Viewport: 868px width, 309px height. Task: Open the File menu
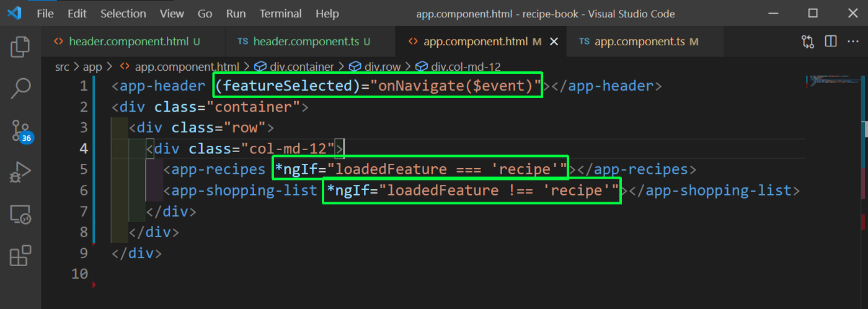pyautogui.click(x=45, y=14)
